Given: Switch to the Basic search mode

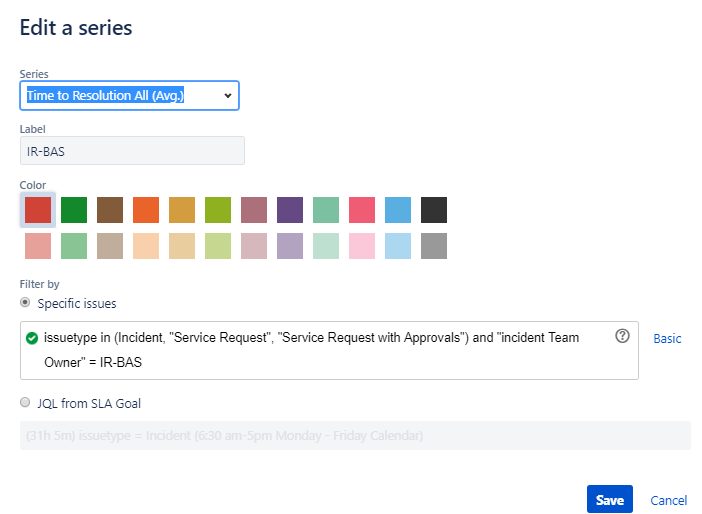Looking at the screenshot, I should point(667,339).
